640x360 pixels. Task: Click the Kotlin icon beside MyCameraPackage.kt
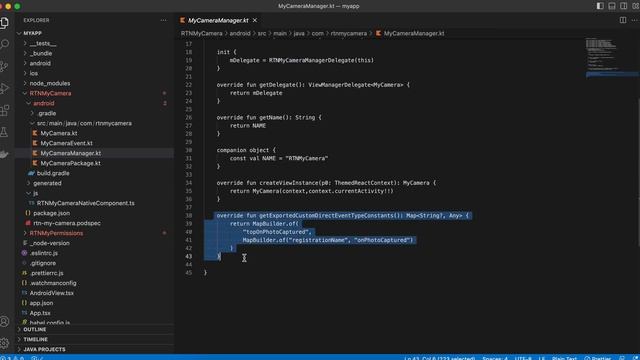[x=35, y=163]
